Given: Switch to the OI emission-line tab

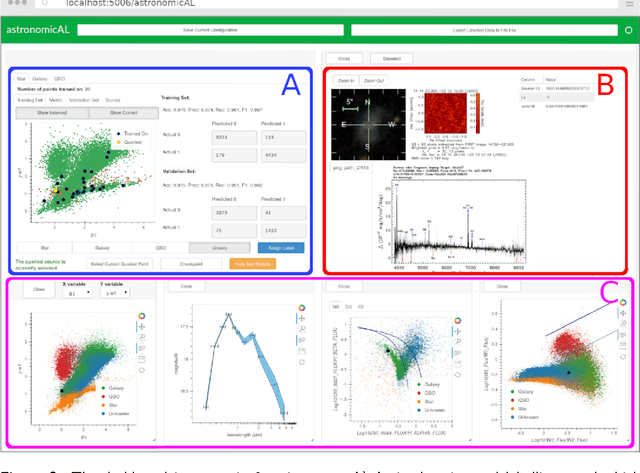Looking at the screenshot, I should click(x=360, y=306).
